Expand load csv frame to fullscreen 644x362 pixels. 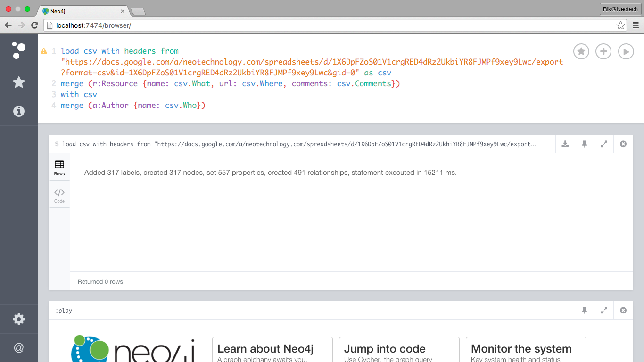pyautogui.click(x=604, y=144)
